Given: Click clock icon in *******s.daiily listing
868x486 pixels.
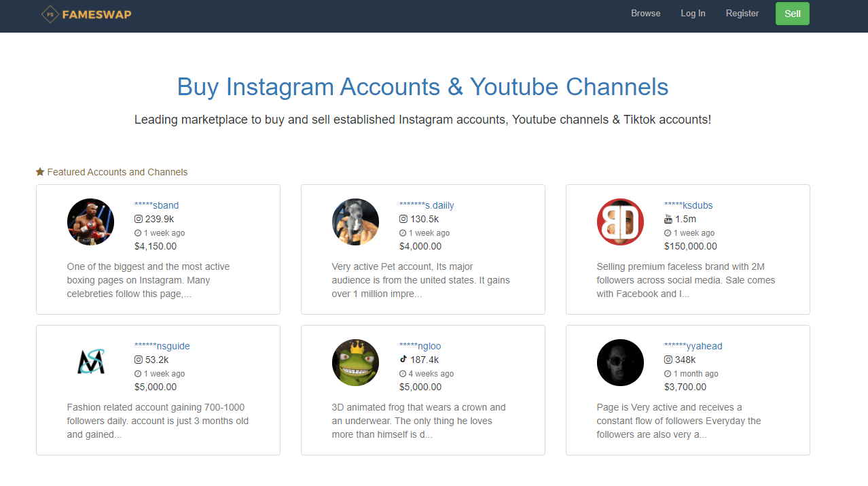Looking at the screenshot, I should click(x=403, y=233).
